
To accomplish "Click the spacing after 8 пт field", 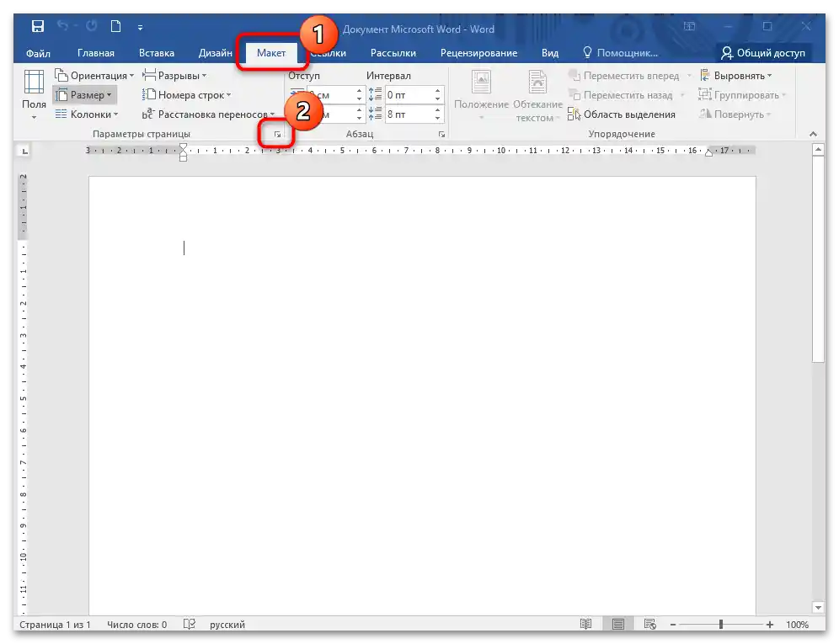I will coord(409,114).
